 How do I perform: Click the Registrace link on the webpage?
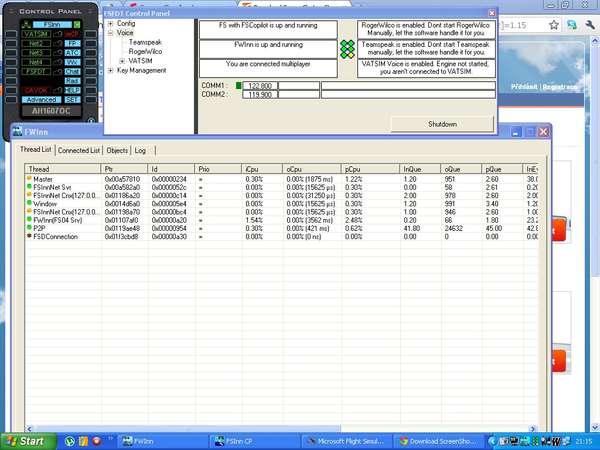point(560,87)
